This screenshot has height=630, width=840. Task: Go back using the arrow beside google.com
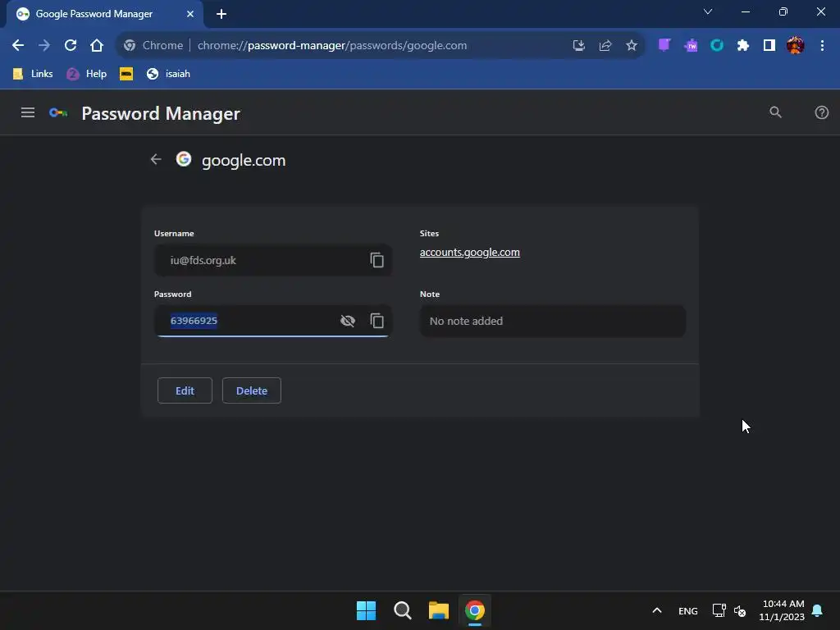pos(156,160)
